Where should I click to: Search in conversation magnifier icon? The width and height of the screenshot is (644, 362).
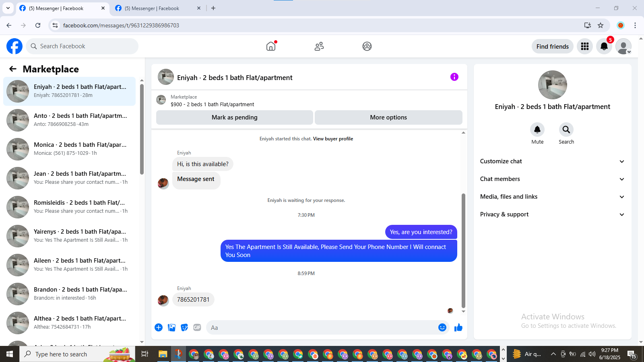coord(566,130)
